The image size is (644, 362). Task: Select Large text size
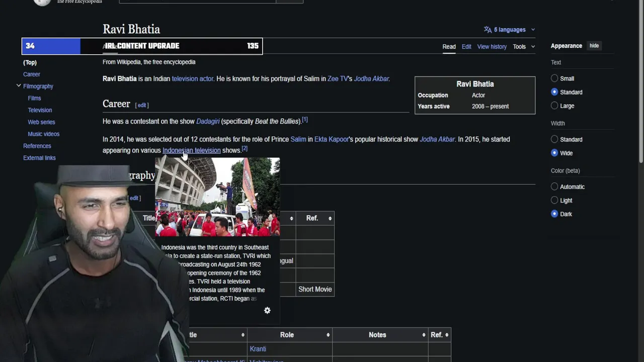554,106
